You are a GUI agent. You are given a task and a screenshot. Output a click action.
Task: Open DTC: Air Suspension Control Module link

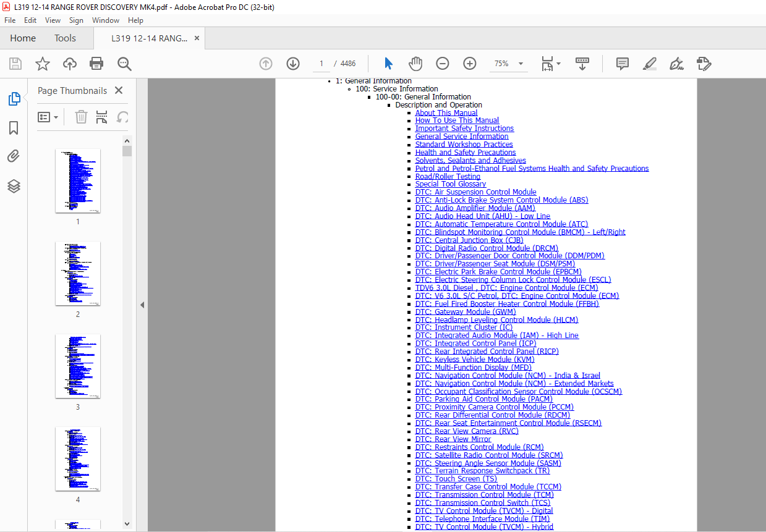click(x=476, y=192)
